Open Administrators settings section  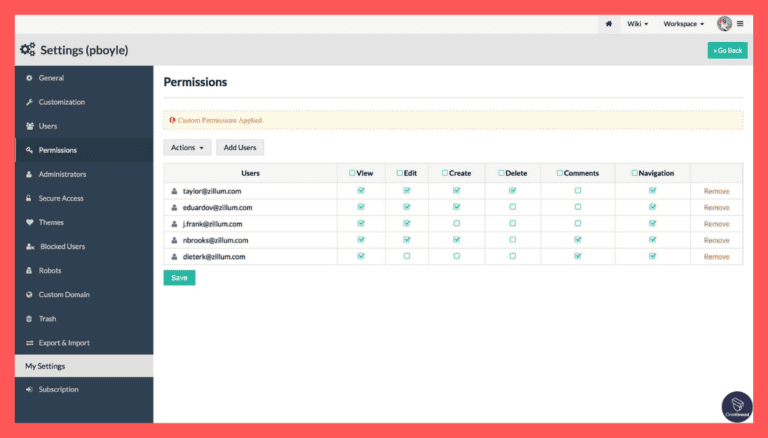[x=62, y=174]
